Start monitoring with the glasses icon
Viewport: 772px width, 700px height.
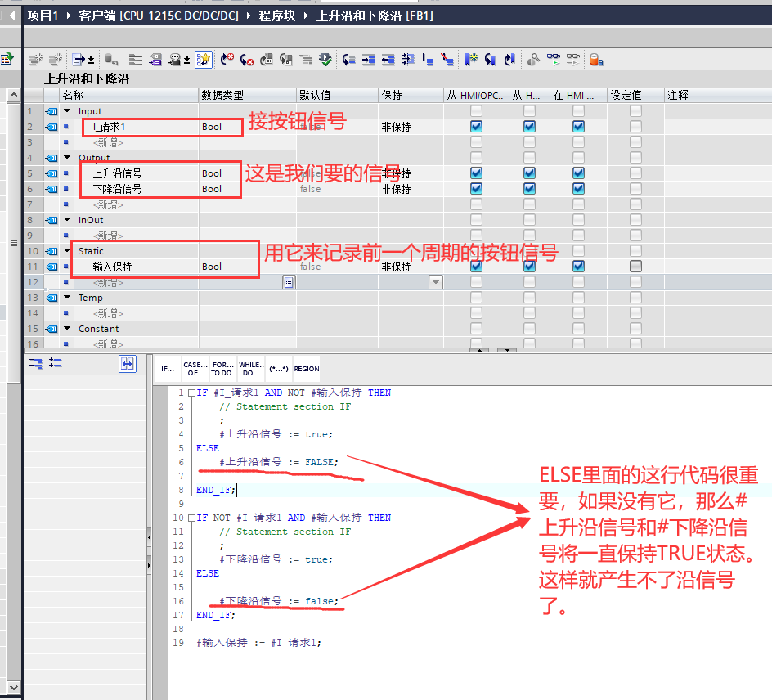tap(553, 61)
